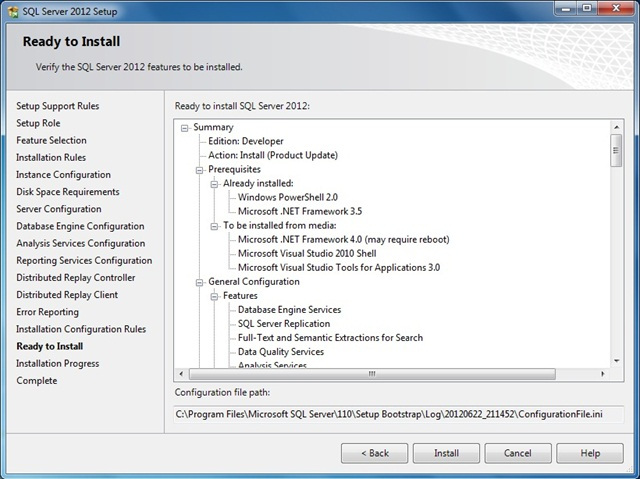The image size is (640, 479).
Task: Select the Prerequisites label
Action: [234, 169]
